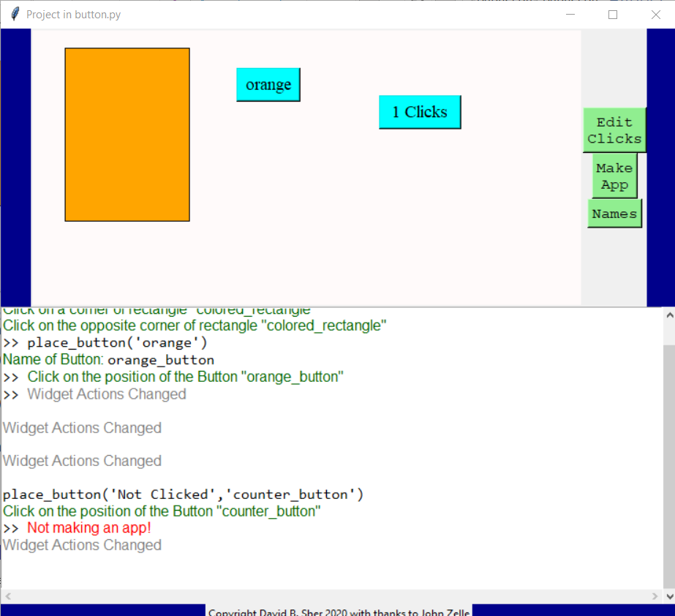Image resolution: width=675 pixels, height=616 pixels.
Task: Select the orange colored rectangle
Action: point(127,135)
